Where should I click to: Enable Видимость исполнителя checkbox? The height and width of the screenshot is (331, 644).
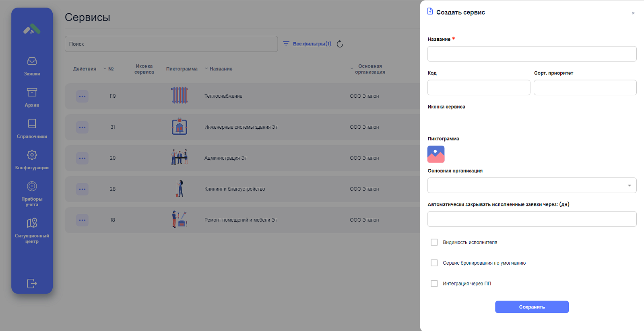point(434,242)
